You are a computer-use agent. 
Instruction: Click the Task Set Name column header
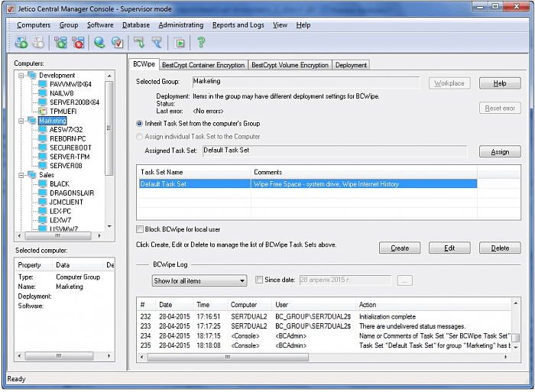coord(194,172)
